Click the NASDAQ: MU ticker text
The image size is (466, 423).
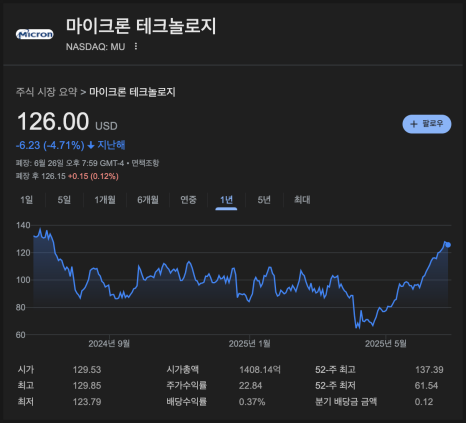95,47
